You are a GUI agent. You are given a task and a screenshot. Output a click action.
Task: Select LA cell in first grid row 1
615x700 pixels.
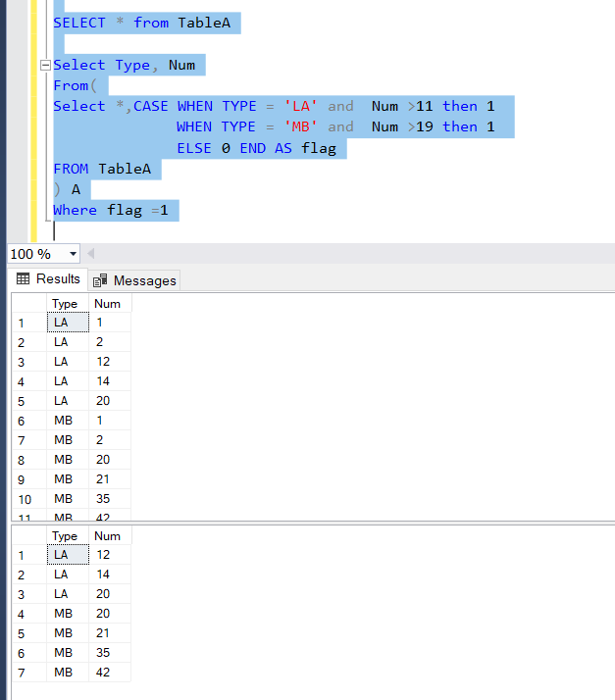(68, 323)
